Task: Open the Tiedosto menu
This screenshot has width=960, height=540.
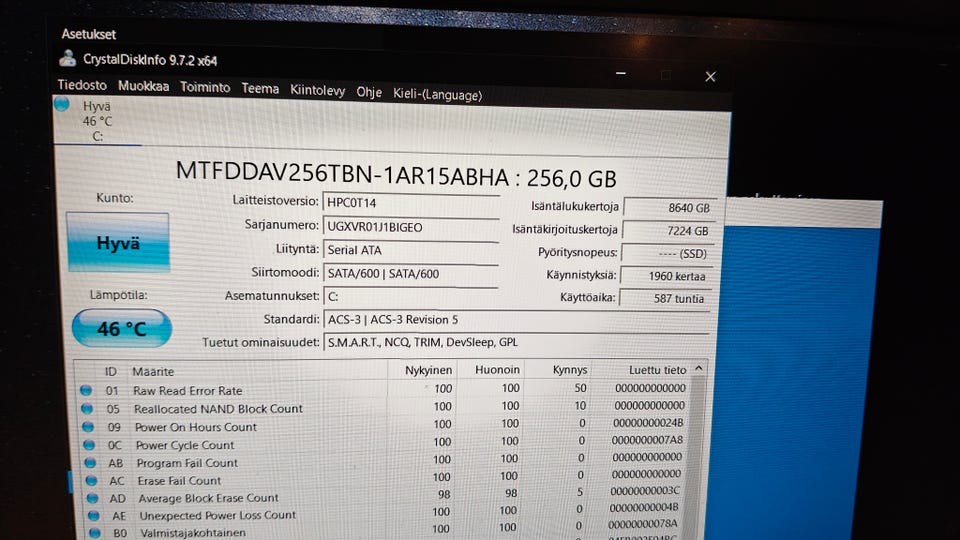Action: (82, 85)
